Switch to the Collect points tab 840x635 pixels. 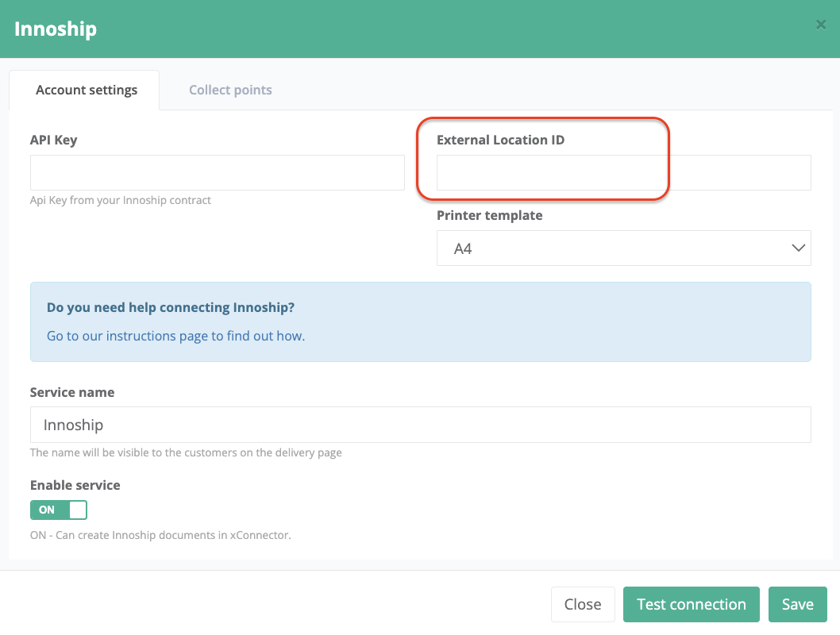point(230,90)
